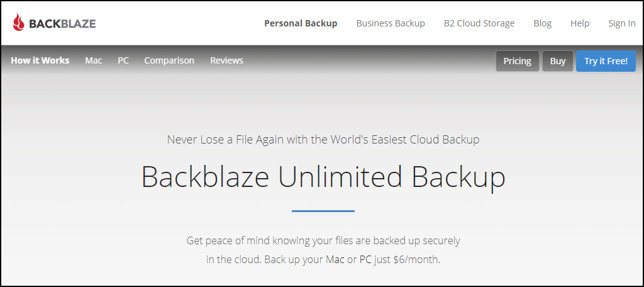Click the blue Try it Free! button
This screenshot has height=287, width=644.
click(x=606, y=61)
